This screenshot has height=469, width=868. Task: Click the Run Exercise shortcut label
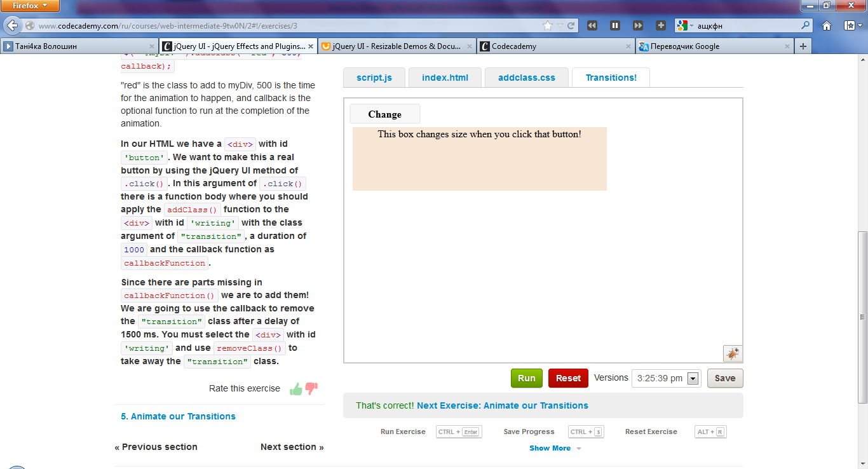tap(403, 432)
